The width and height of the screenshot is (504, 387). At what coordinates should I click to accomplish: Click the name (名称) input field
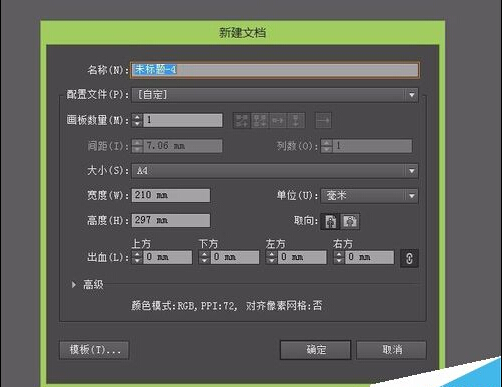pos(275,70)
